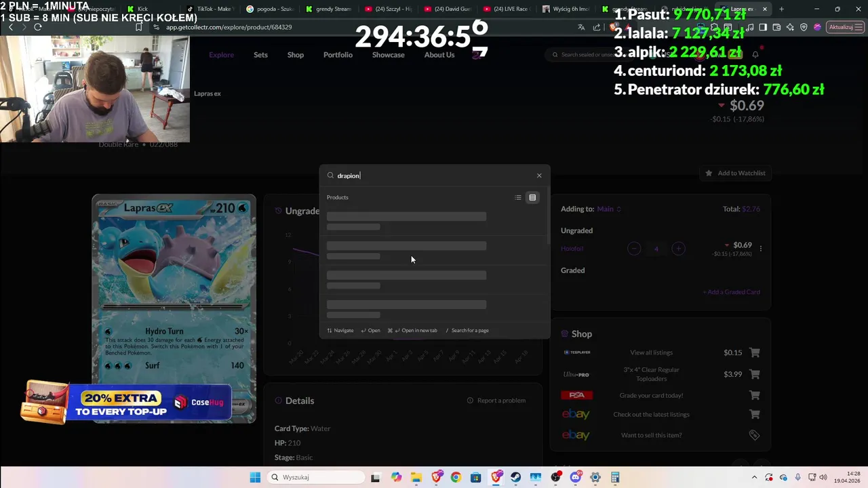Click the Holofoil quantity field showing 4

[656, 249]
